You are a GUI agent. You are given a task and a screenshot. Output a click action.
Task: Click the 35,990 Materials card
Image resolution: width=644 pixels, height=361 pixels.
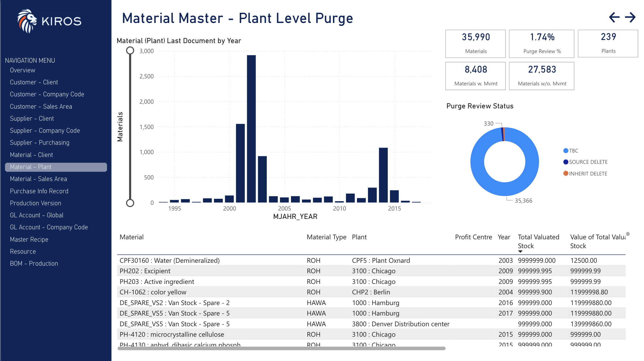(475, 44)
